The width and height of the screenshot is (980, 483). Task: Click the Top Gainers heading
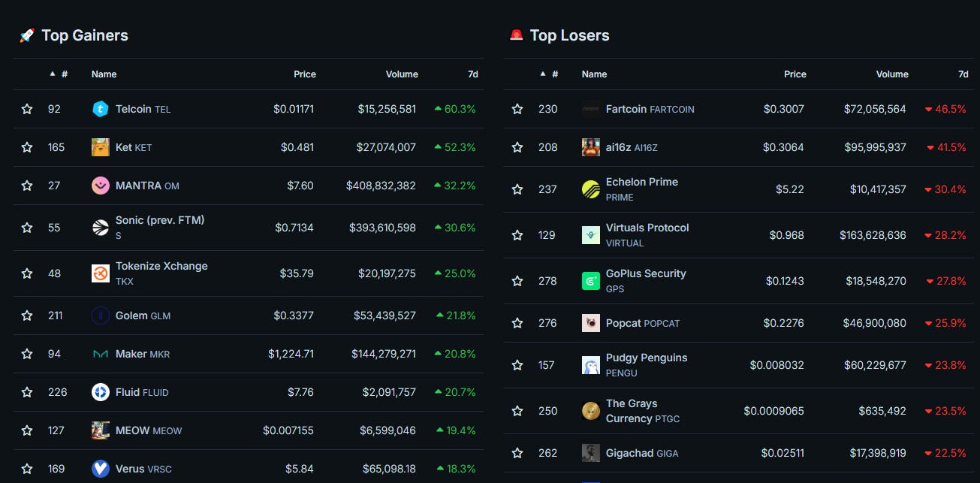[x=85, y=35]
